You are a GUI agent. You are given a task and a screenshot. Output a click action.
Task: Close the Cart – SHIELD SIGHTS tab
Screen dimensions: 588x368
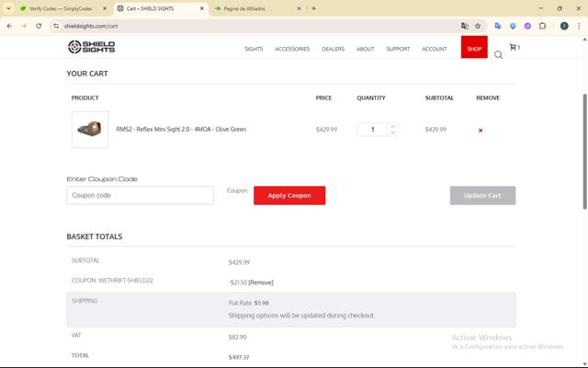click(202, 8)
